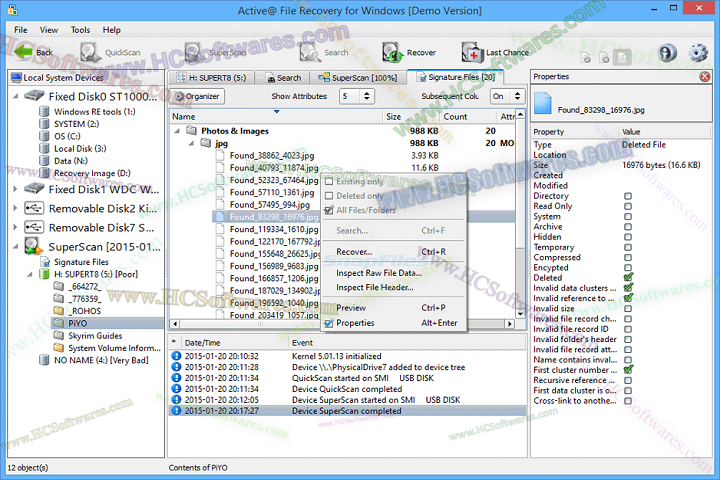This screenshot has width=720, height=480.
Task: Start a QuickScan from the toolbar
Action: click(110, 52)
